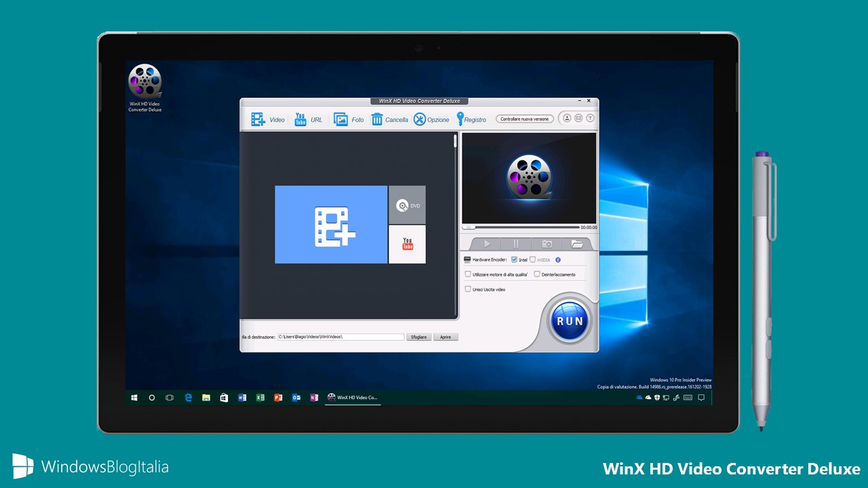The height and width of the screenshot is (488, 868).
Task: Enable the Deinterlacciamento checkbox
Action: click(537, 274)
